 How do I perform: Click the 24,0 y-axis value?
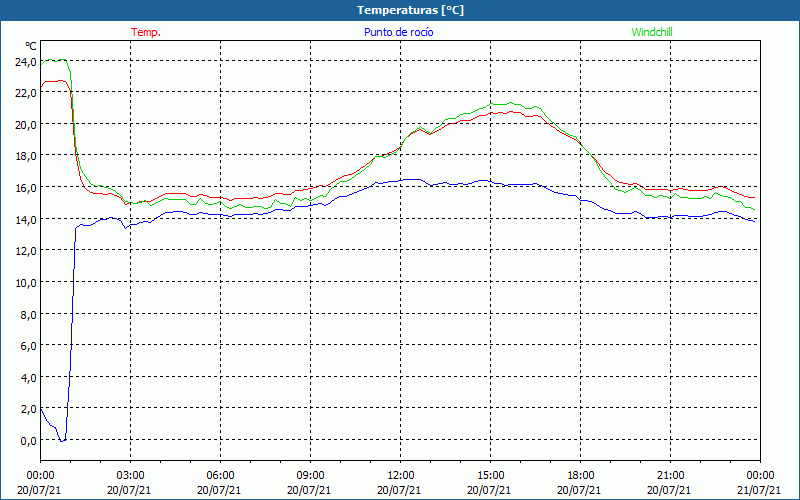pyautogui.click(x=26, y=62)
